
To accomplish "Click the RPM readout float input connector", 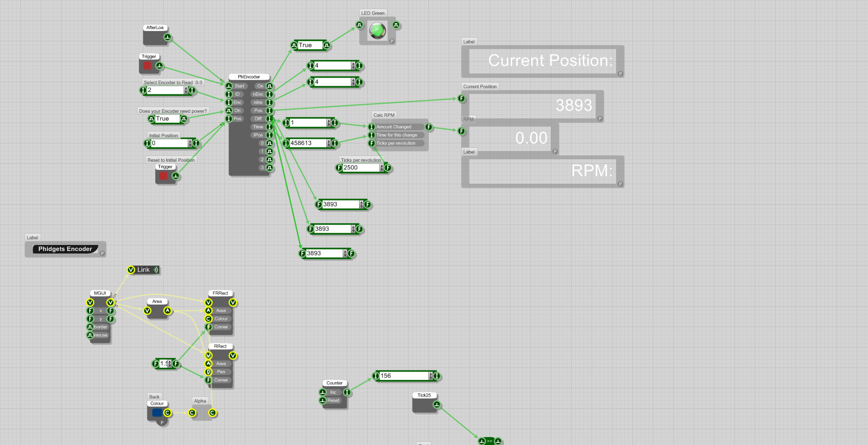I will [x=462, y=131].
